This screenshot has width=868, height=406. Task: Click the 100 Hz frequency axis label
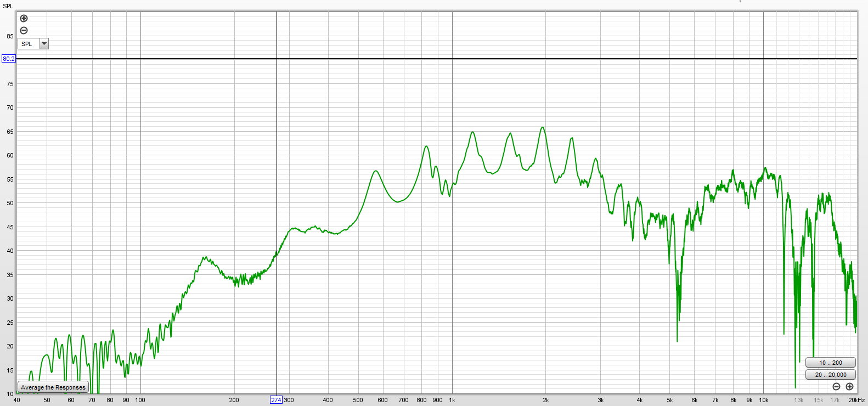click(140, 400)
